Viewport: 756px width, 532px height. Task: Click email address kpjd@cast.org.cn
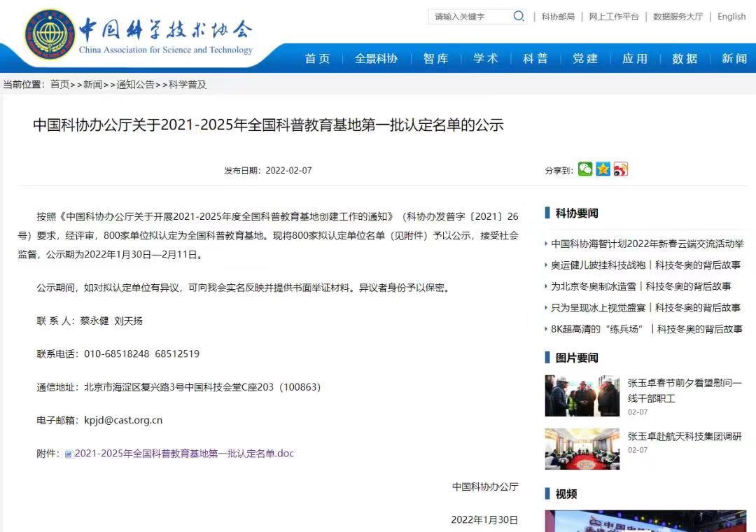click(123, 420)
